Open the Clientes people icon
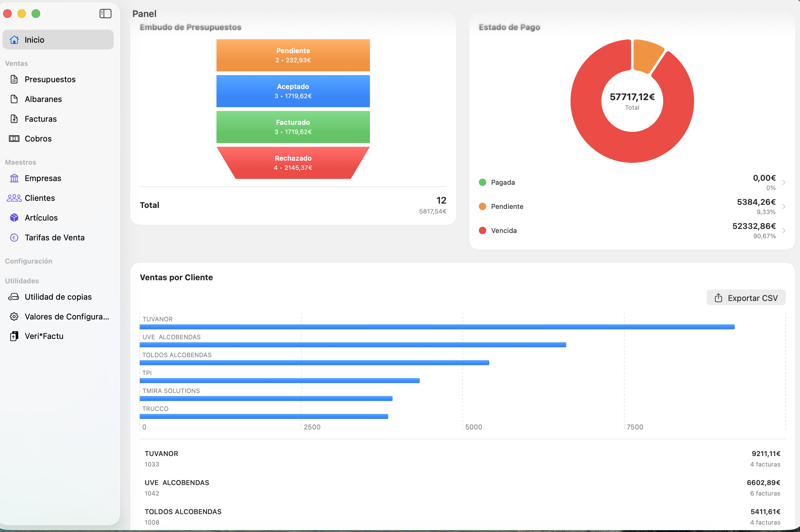This screenshot has width=800, height=532. point(14,198)
